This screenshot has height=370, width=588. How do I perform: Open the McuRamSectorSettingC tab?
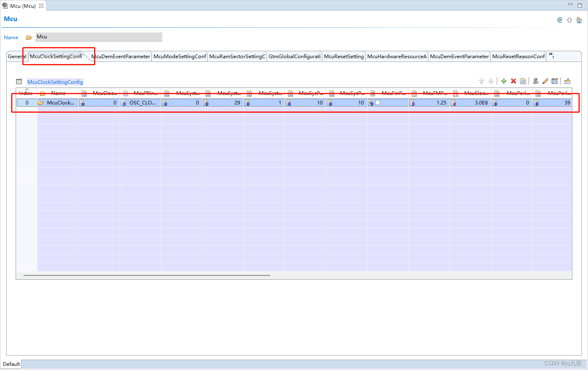tap(237, 57)
